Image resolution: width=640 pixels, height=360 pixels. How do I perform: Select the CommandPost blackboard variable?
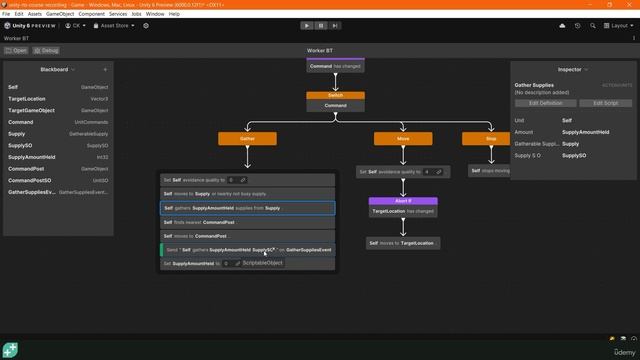click(x=58, y=169)
